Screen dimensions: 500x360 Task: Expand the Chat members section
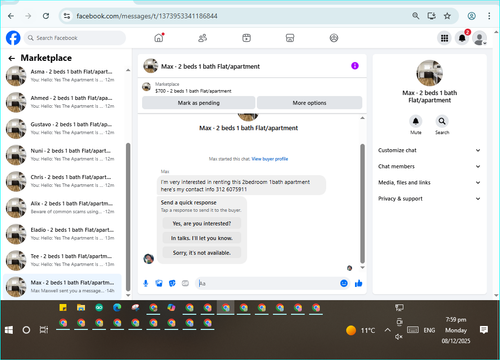[429, 166]
